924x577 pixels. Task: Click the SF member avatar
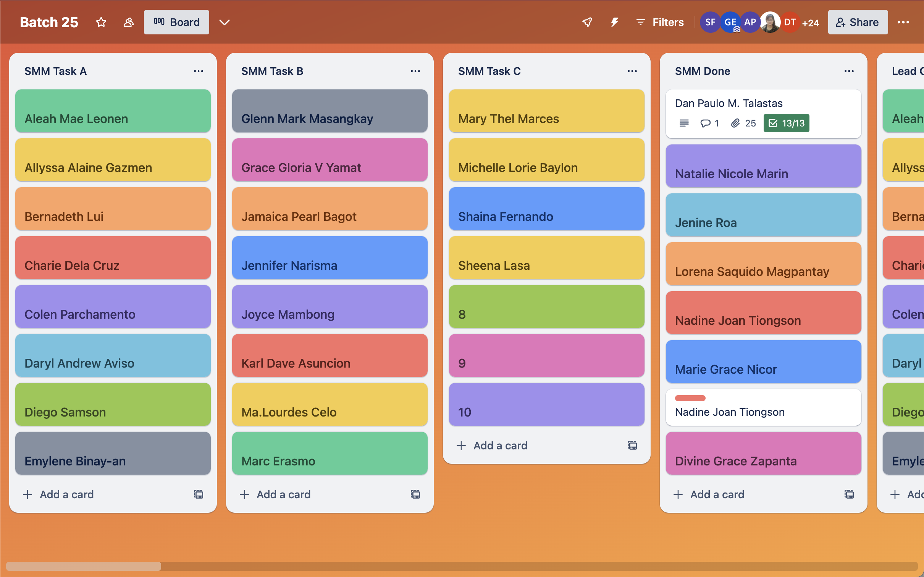coord(710,22)
